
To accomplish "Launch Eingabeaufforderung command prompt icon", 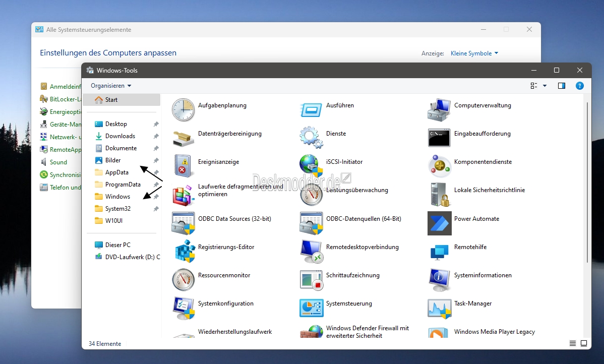I will pyautogui.click(x=439, y=138).
